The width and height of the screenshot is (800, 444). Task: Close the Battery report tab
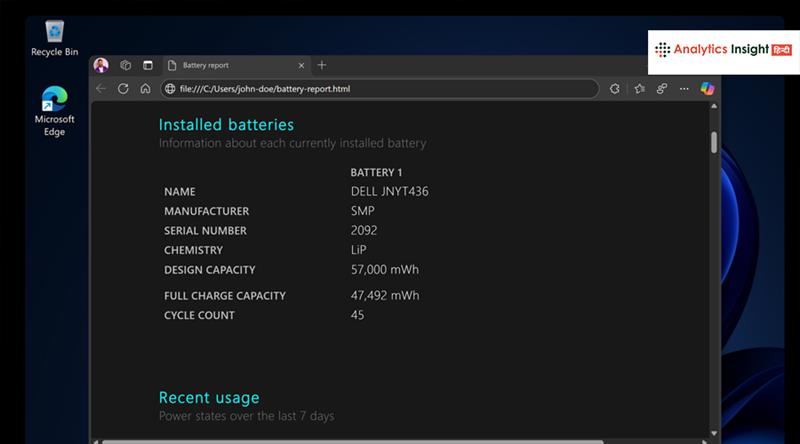[300, 65]
